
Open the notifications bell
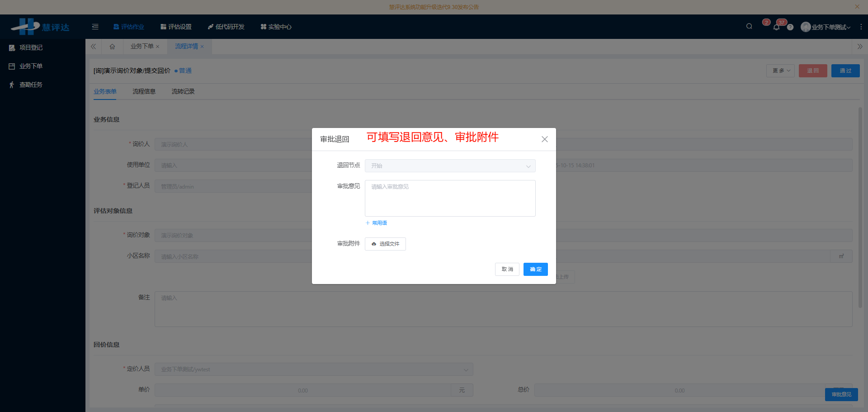tap(776, 27)
